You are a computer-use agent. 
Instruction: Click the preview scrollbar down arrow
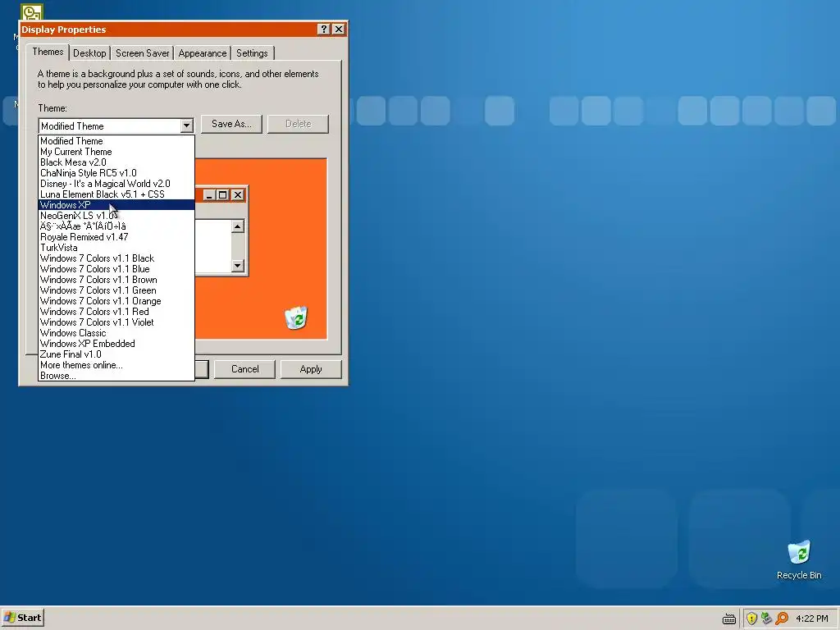(238, 265)
